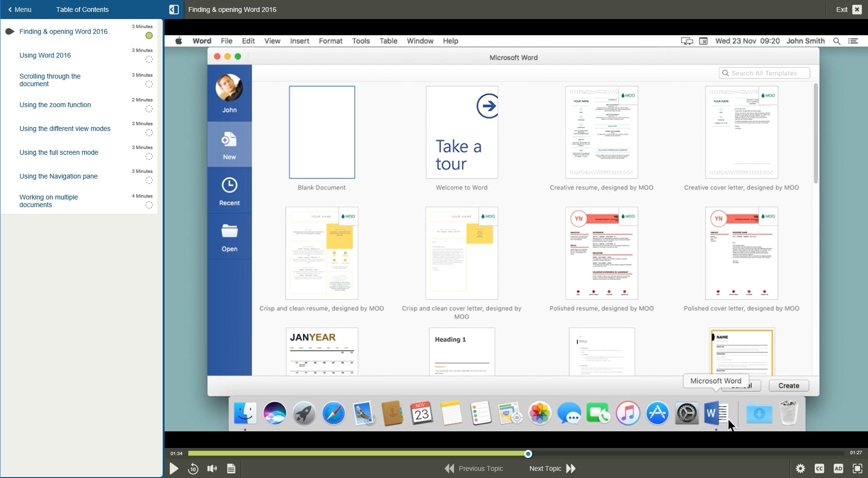868x478 pixels.
Task: Open the Format menu
Action: (330, 41)
